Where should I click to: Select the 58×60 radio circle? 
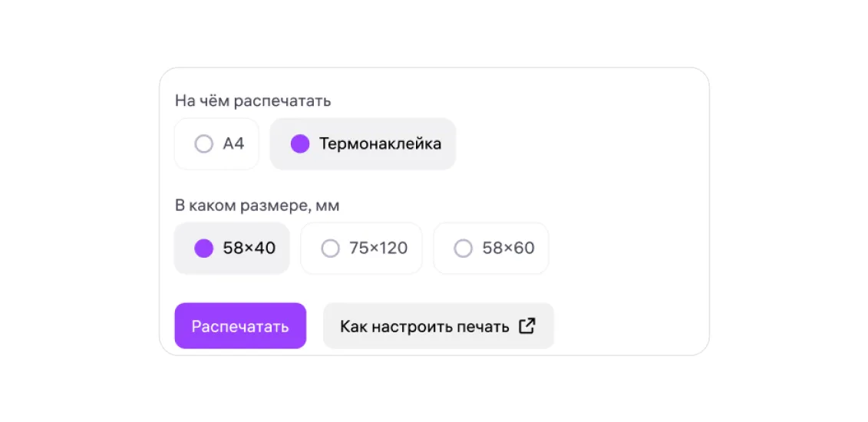pyautogui.click(x=463, y=248)
